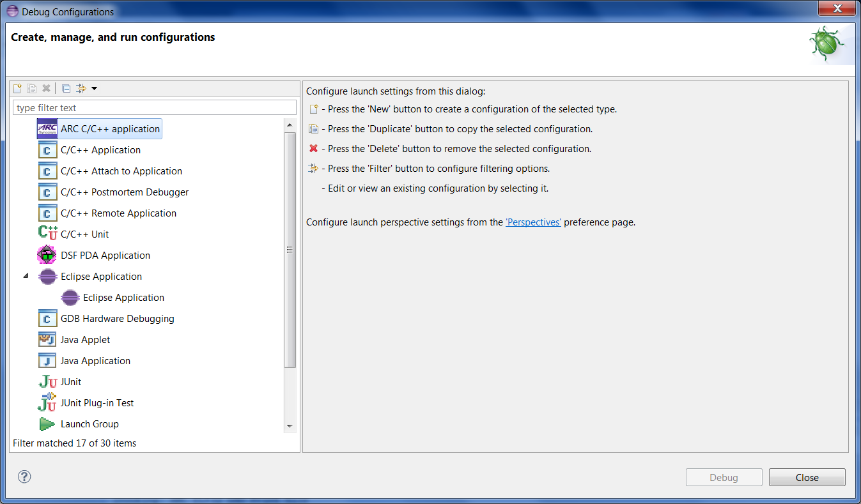Click the icon beside C/C++ Attach to Application
861x504 pixels.
tap(47, 171)
